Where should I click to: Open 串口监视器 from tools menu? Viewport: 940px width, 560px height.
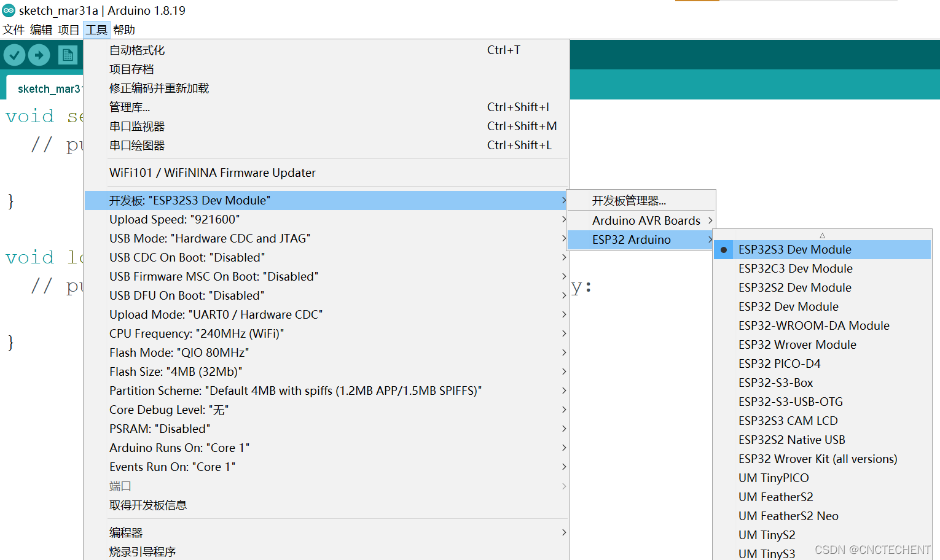[326, 126]
